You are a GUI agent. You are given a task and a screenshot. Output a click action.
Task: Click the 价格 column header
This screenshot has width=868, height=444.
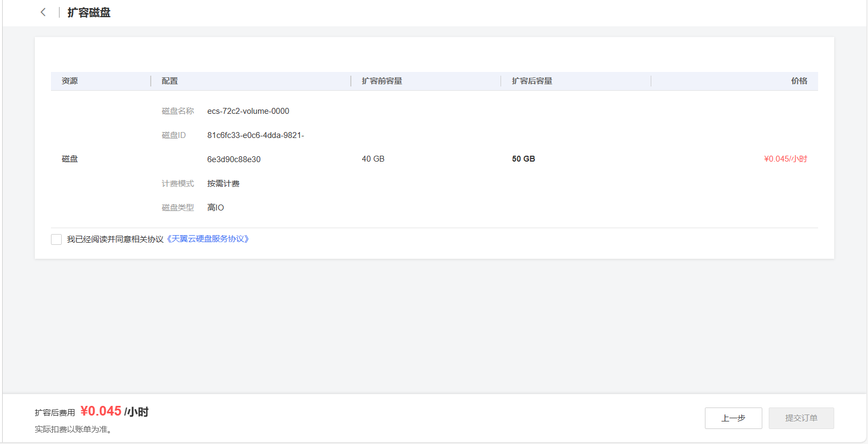coord(799,81)
